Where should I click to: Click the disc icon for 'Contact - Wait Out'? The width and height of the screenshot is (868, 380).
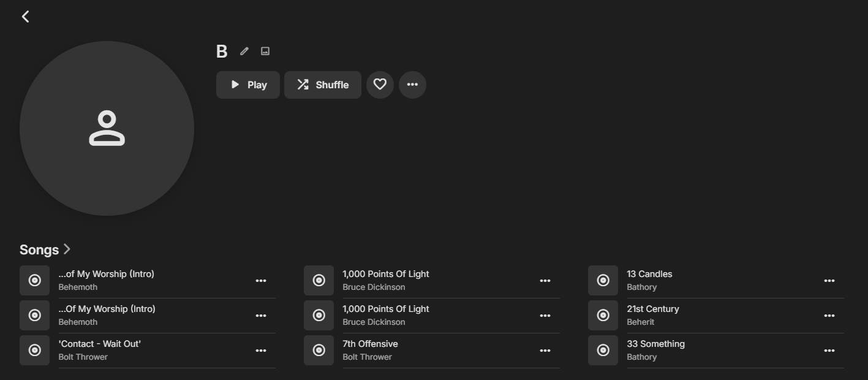point(35,350)
